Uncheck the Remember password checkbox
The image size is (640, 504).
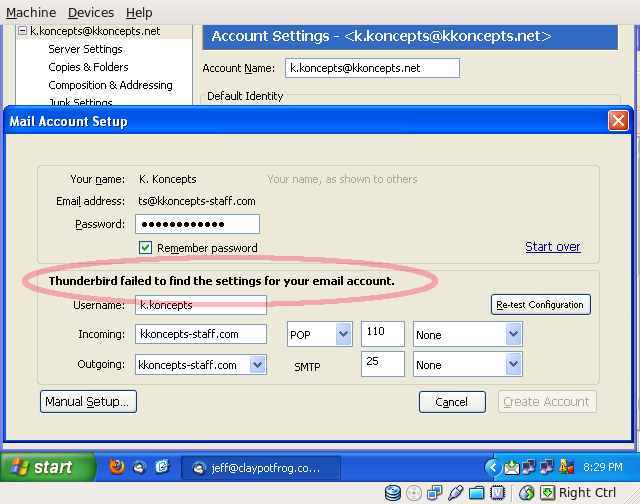(145, 248)
